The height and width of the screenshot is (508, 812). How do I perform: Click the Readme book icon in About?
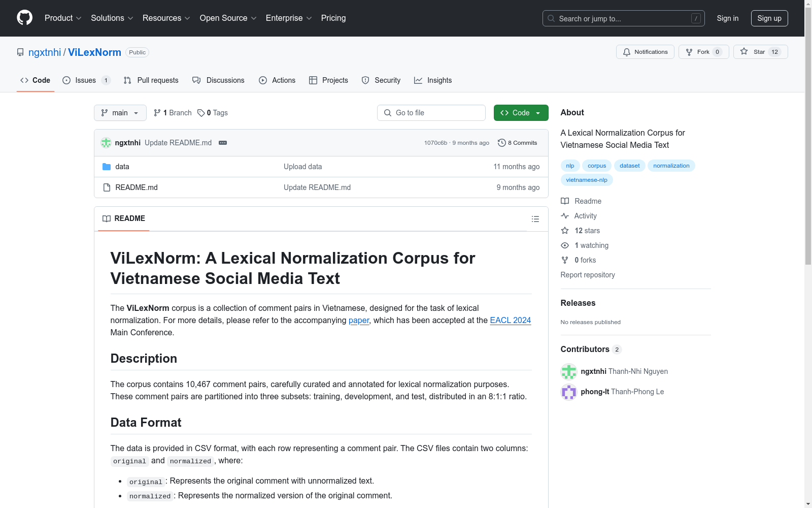pyautogui.click(x=565, y=201)
